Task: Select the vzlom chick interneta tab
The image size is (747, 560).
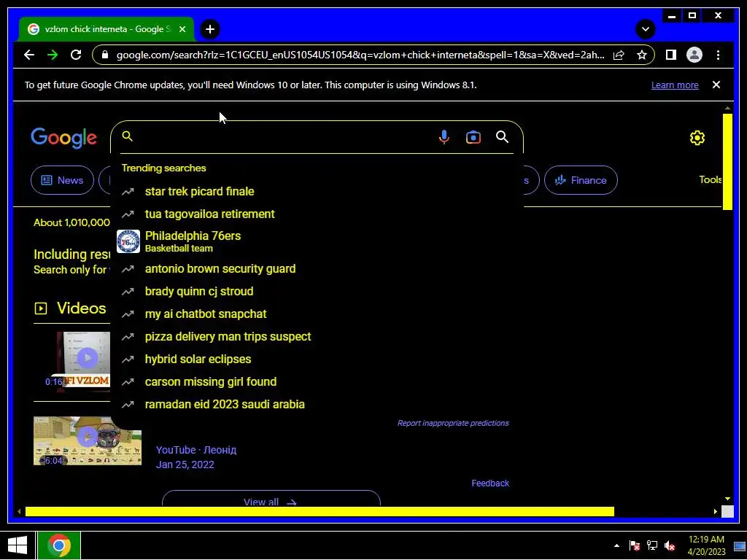Action: point(107,29)
